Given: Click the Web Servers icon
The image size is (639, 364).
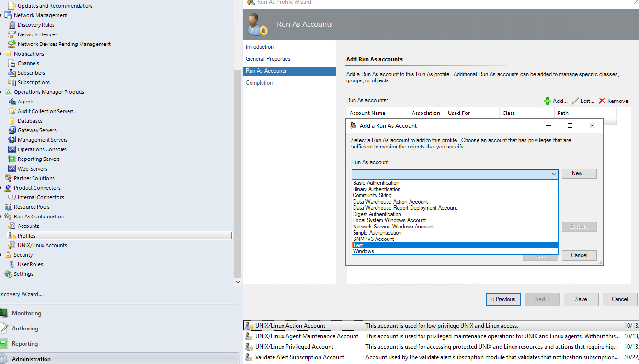Looking at the screenshot, I should [12, 169].
